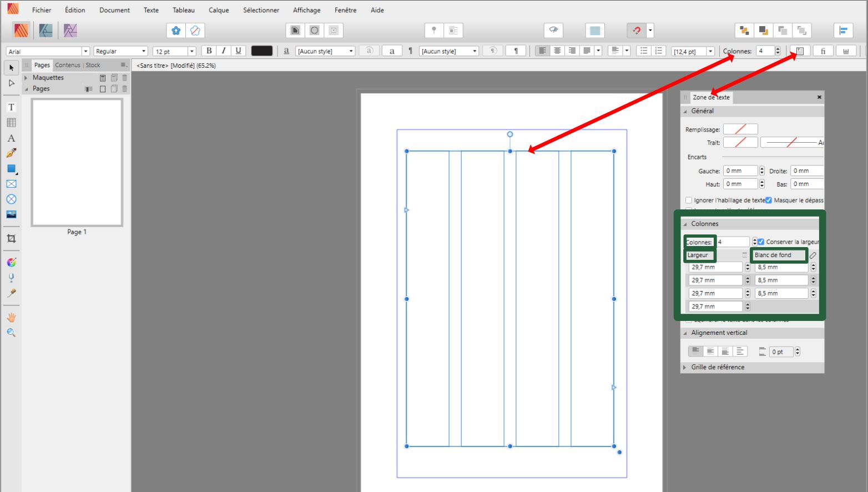The width and height of the screenshot is (868, 492).
Task: Switch to the Publisher persona
Action: pyautogui.click(x=22, y=31)
